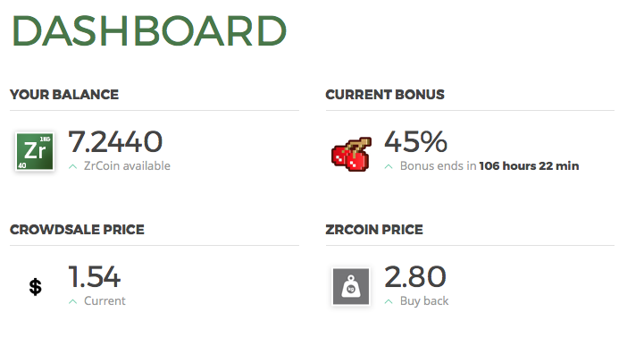Click the pixel cherries bonus icon
Screen dimensions: 644x355
coord(352,155)
